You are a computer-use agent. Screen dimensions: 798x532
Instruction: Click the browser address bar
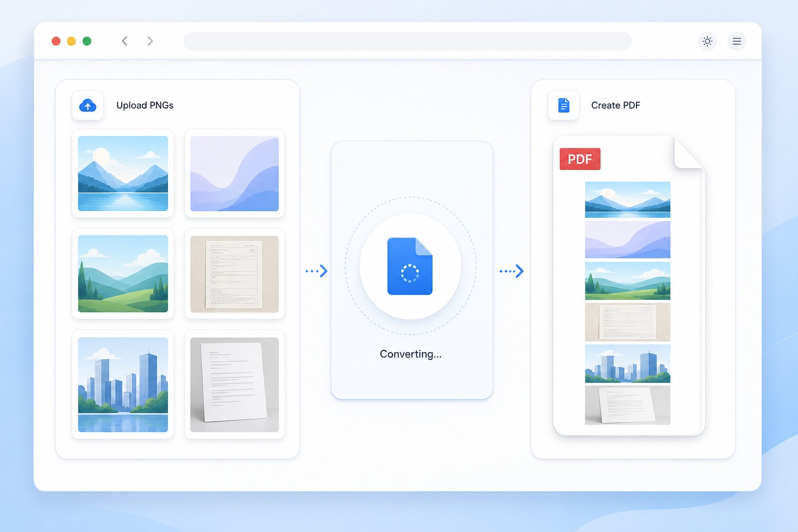pos(407,41)
